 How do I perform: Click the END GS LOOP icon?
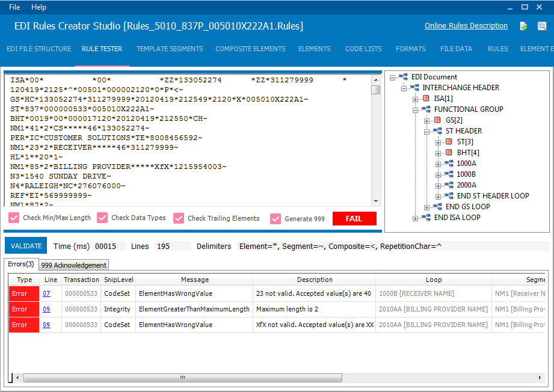pos(437,207)
